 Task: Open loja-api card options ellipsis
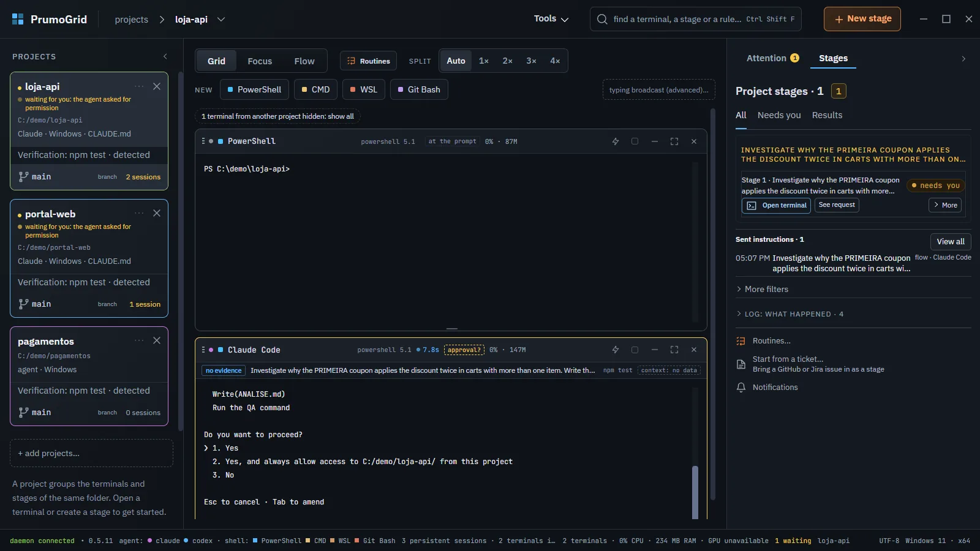click(x=139, y=86)
